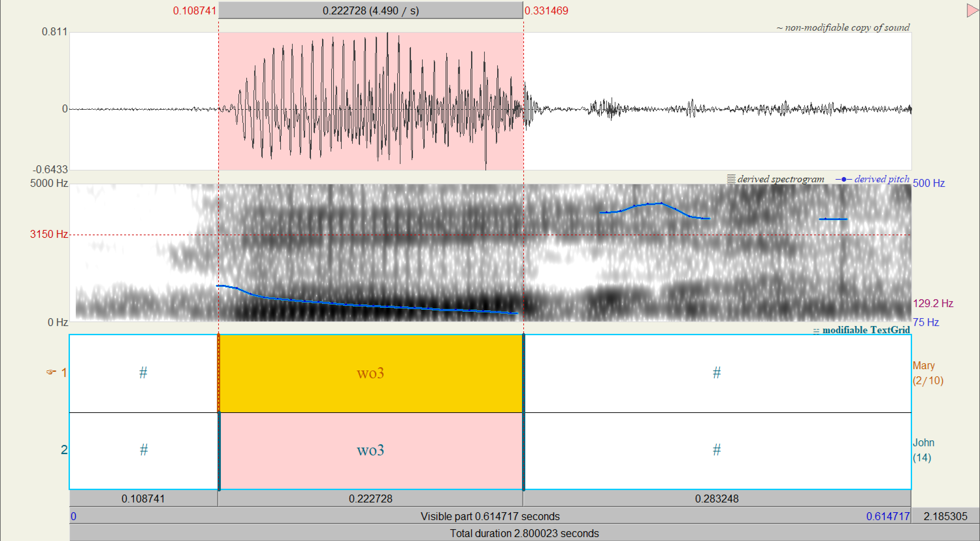Click the pointing hand icon beside tier 1
The width and height of the screenshot is (980, 541).
[x=51, y=372]
